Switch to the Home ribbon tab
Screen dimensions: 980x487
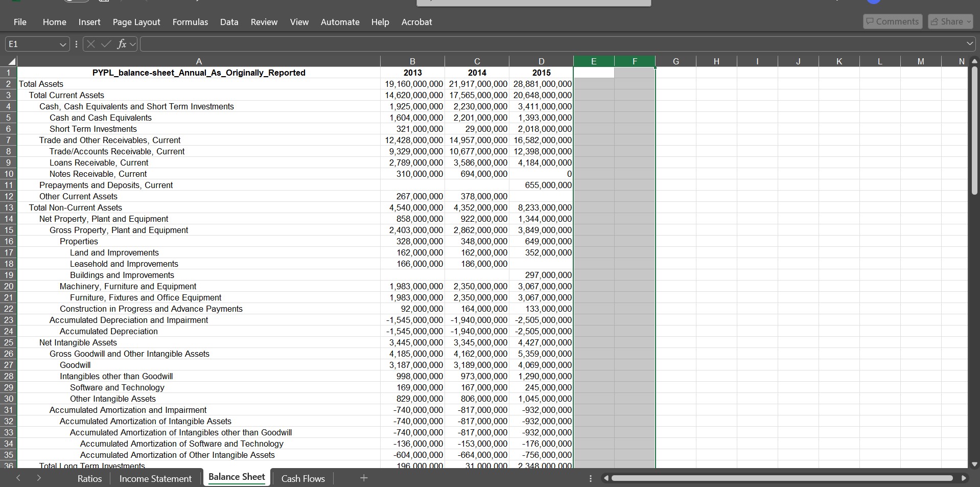pyautogui.click(x=54, y=22)
